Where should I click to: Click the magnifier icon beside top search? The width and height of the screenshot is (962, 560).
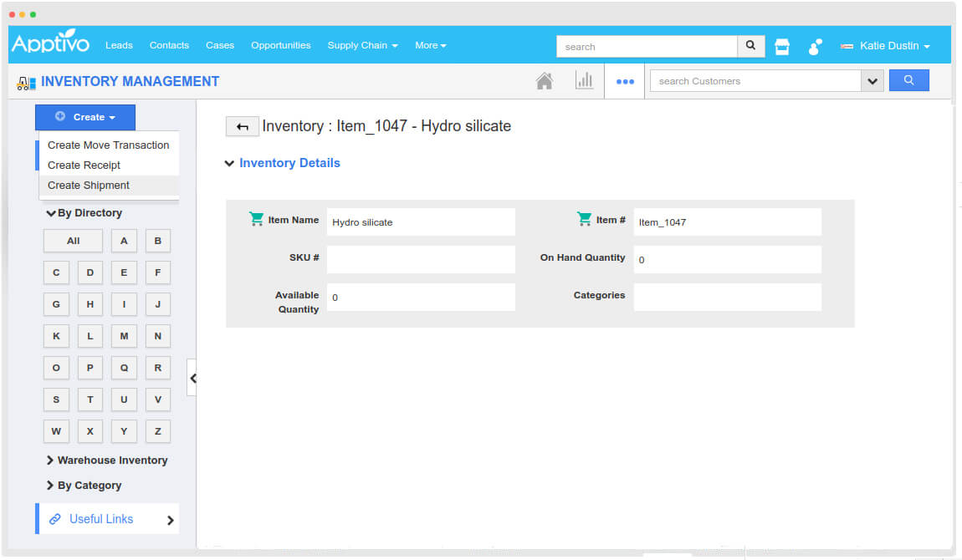[750, 46]
